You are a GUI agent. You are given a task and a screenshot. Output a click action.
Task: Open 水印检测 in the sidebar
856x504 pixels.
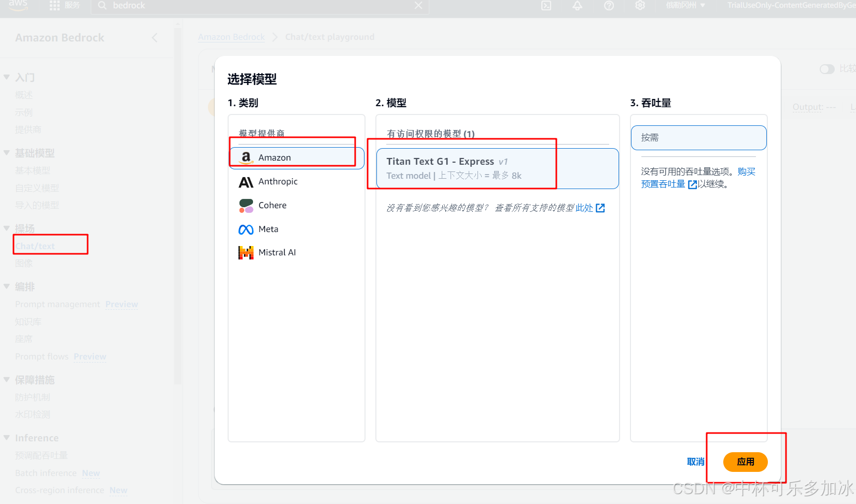click(x=33, y=414)
